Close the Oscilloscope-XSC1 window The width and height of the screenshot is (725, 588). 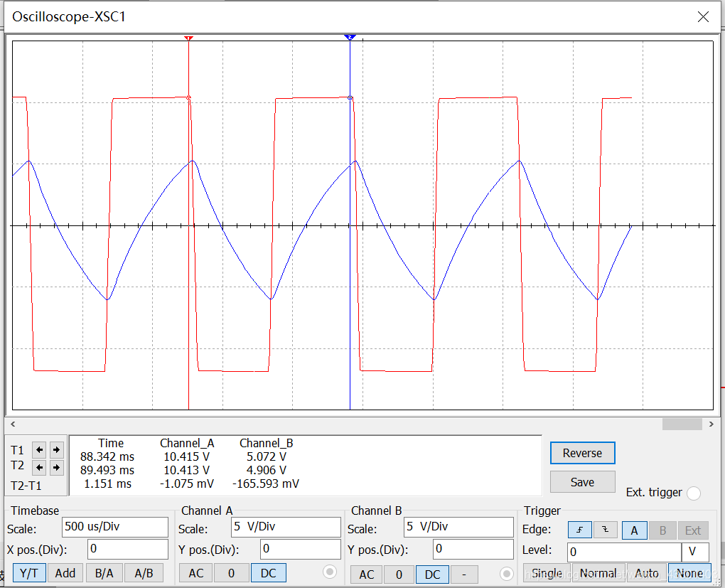pyautogui.click(x=703, y=17)
